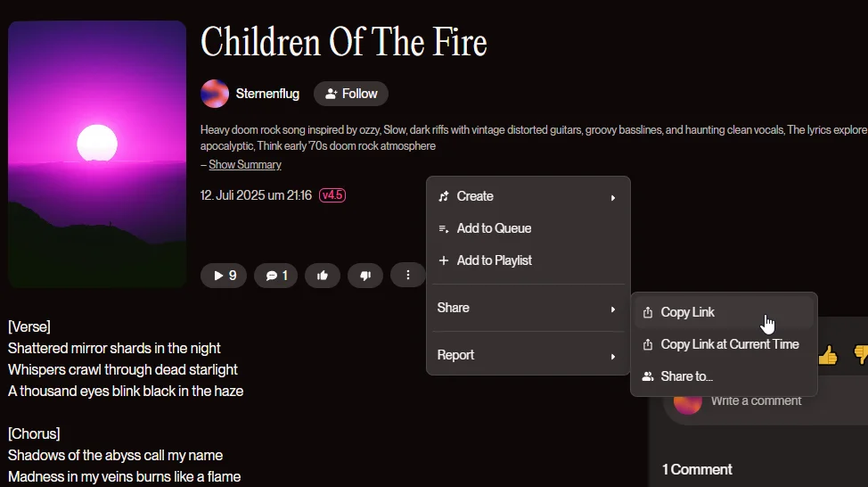
Task: Expand the Report submenu
Action: click(528, 355)
